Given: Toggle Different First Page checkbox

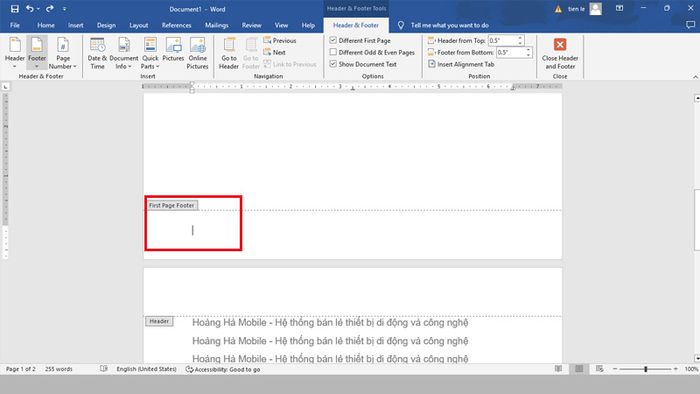Looking at the screenshot, I should pos(360,41).
